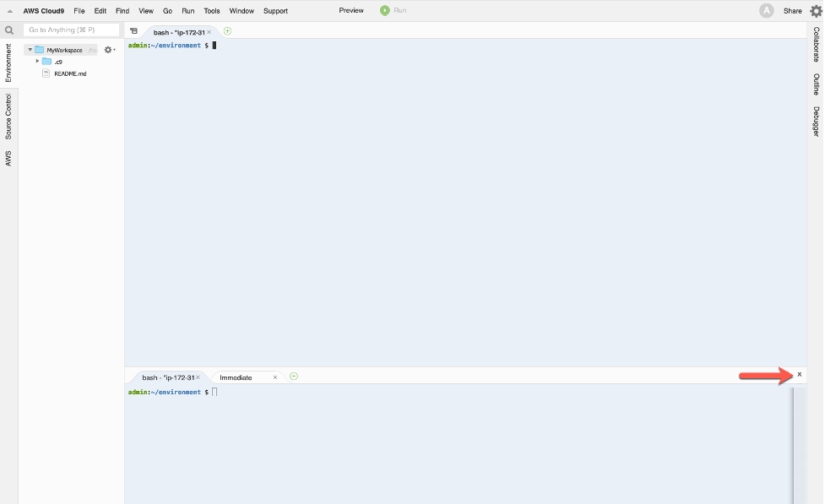Toggle the Source Control side panel
825x504 pixels.
click(x=8, y=117)
